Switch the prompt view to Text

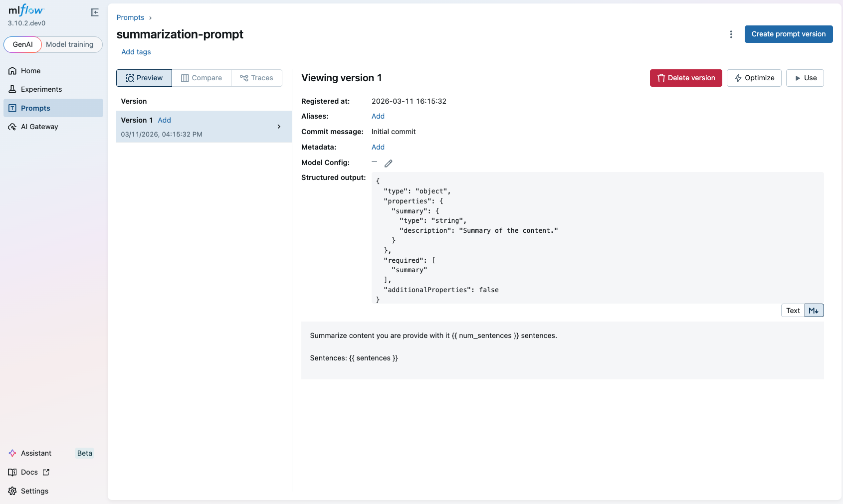coord(793,310)
